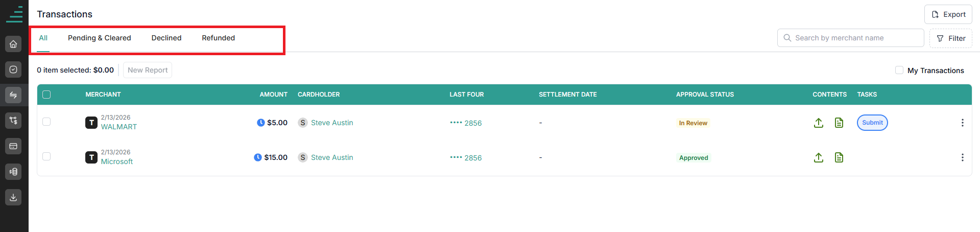
Task: Upload receipt for the WALMART transaction
Action: [x=819, y=123]
